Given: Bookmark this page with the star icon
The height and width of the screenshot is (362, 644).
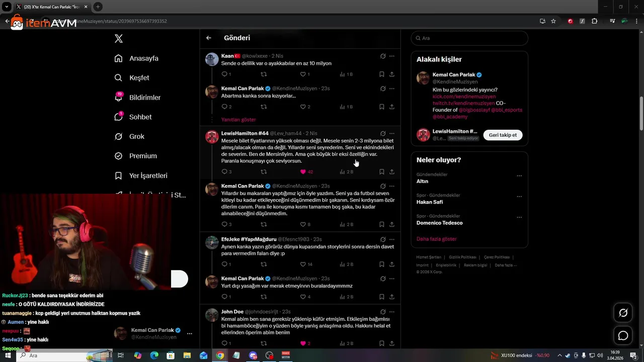Looking at the screenshot, I should pyautogui.click(x=553, y=21).
